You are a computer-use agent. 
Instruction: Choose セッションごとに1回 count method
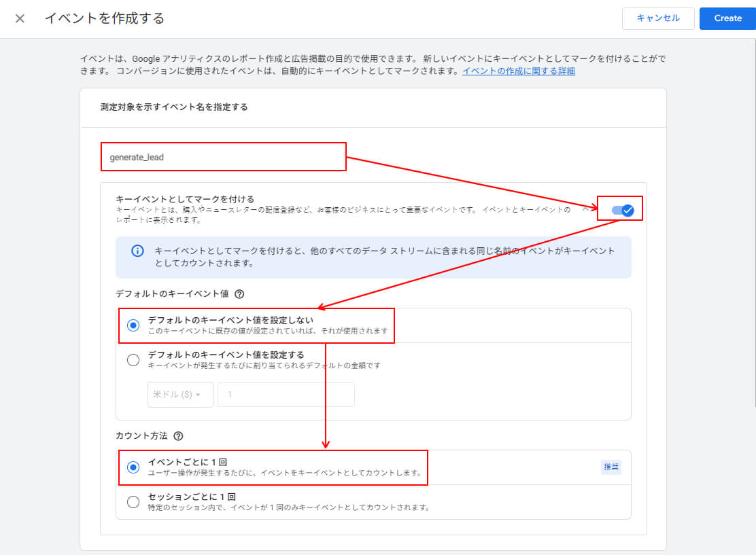pyautogui.click(x=133, y=502)
